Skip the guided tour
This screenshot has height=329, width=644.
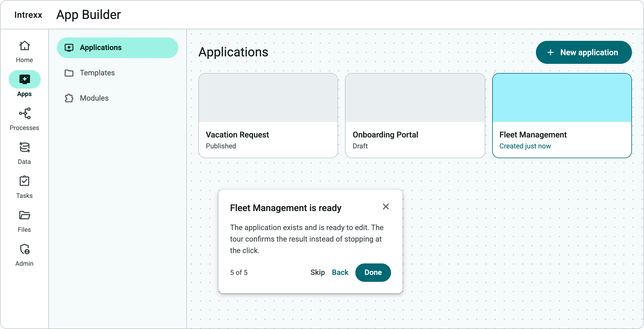click(x=317, y=273)
